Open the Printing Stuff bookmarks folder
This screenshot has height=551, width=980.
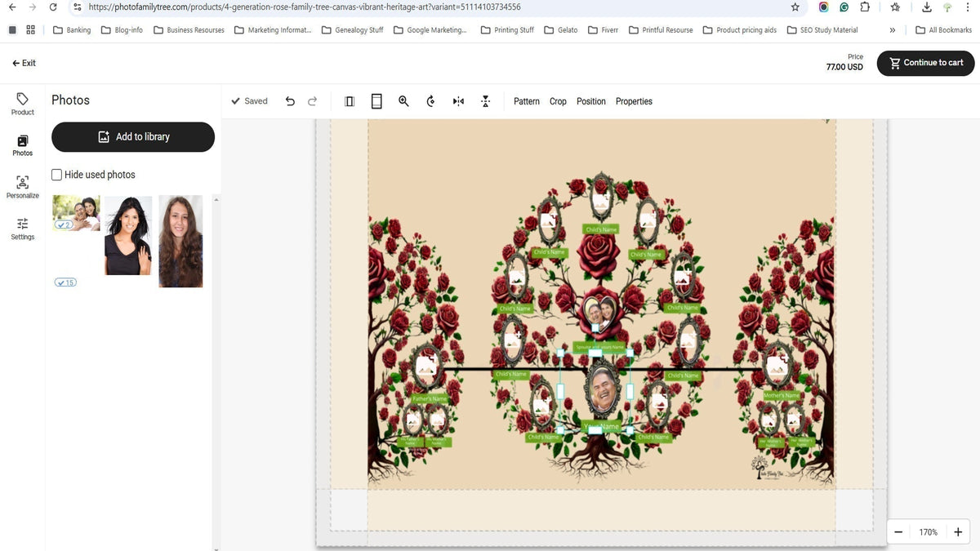[507, 30]
